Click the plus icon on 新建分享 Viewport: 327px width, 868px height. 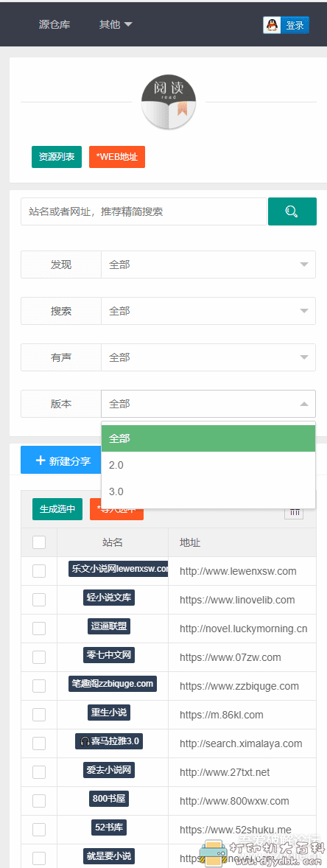pos(40,461)
